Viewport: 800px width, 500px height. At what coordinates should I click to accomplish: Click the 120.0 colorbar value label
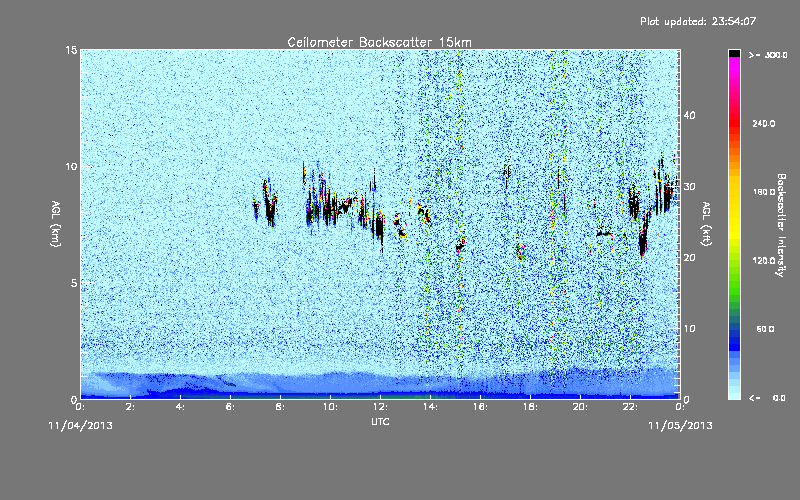point(763,261)
